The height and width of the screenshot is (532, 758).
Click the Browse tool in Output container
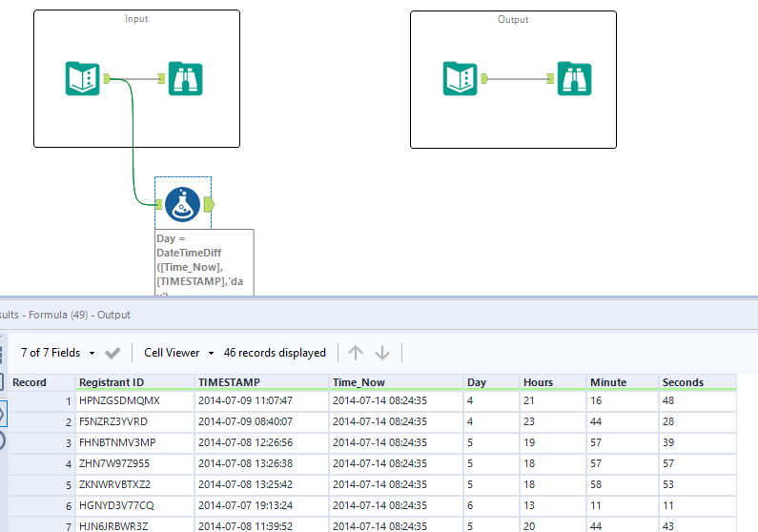[x=574, y=78]
